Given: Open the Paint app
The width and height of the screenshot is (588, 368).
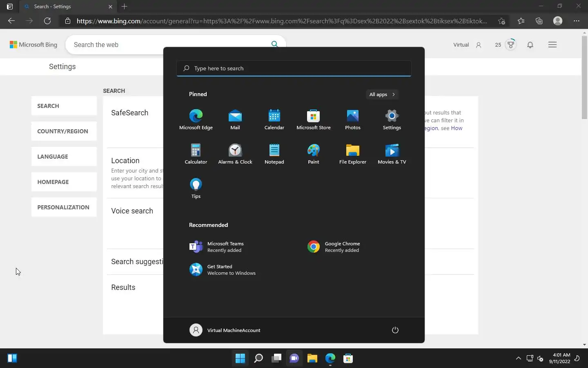Looking at the screenshot, I should coord(314,154).
